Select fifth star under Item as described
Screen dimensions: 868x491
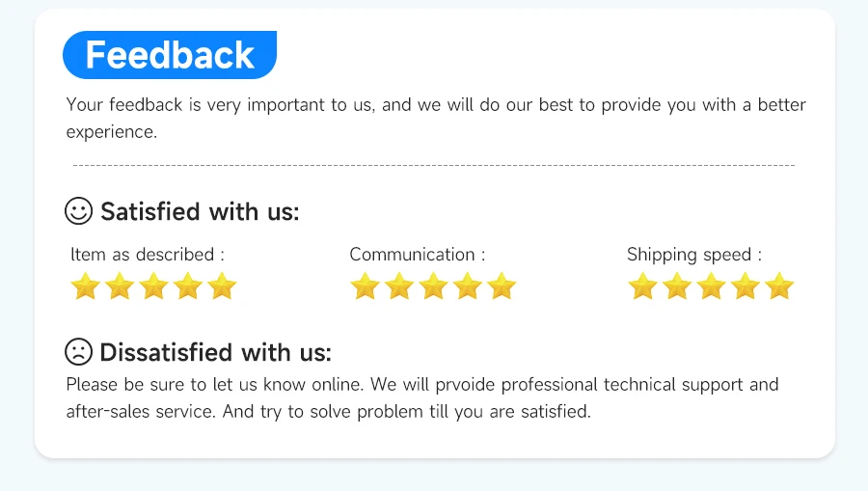222,286
